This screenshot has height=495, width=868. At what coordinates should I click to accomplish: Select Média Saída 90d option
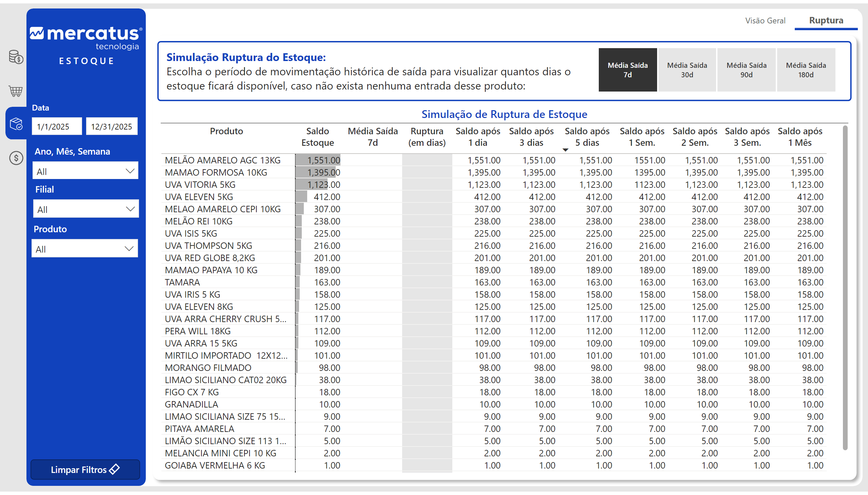pos(746,70)
